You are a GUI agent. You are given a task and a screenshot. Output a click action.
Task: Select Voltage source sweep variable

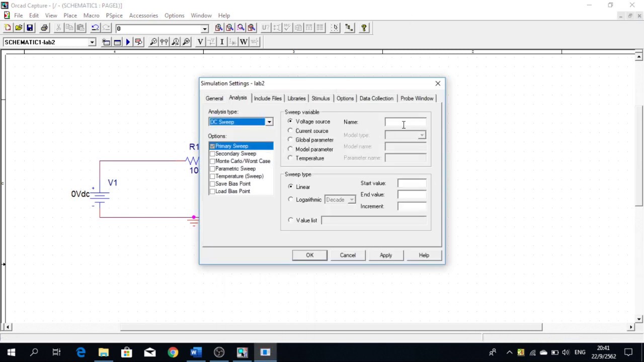[x=290, y=122]
